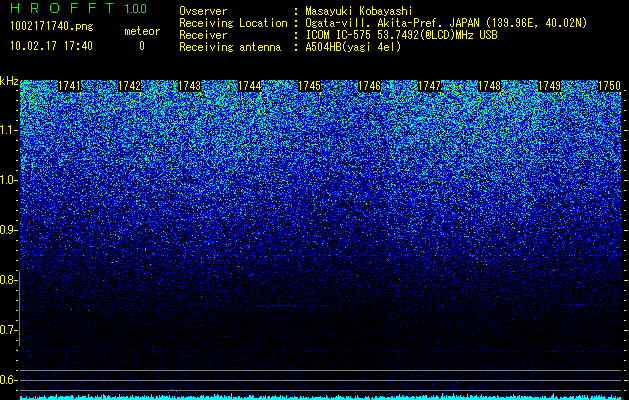
Task: Click the 1744 time marker
Action: [250, 86]
